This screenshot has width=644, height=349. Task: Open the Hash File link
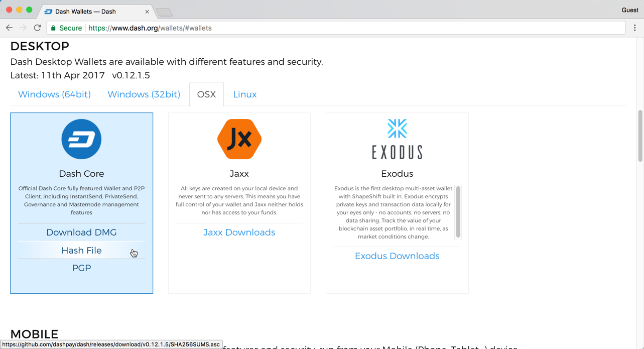[81, 250]
